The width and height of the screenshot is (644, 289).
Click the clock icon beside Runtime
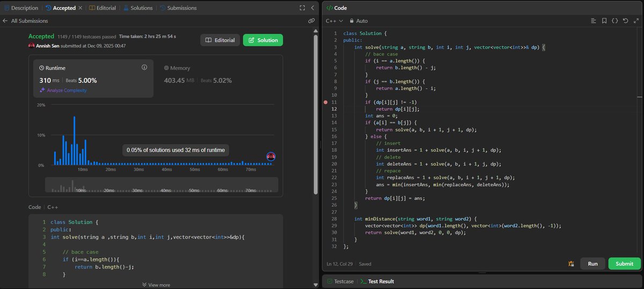(42, 68)
